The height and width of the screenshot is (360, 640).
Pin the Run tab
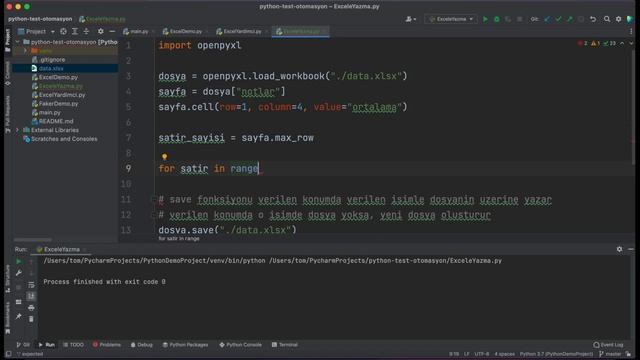pos(19,316)
